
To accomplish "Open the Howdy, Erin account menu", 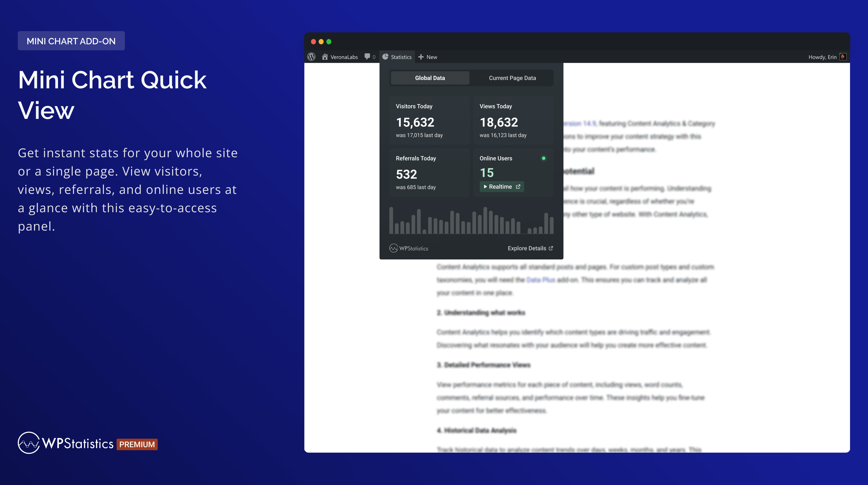I will [x=827, y=57].
